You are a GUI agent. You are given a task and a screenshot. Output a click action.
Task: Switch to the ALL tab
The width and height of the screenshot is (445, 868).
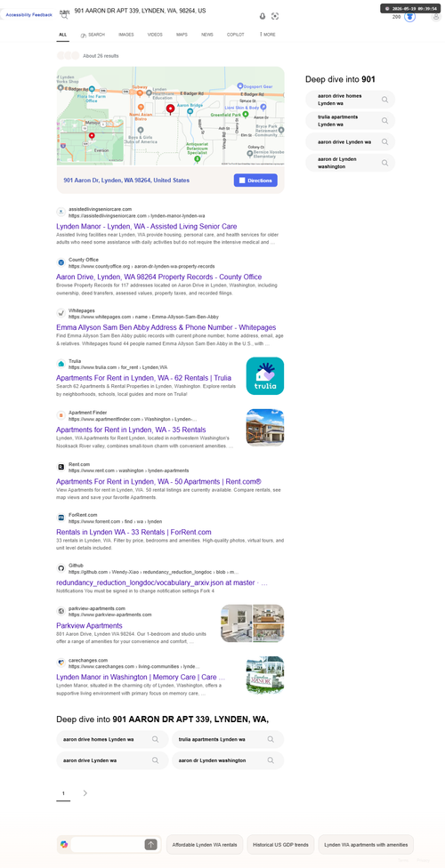click(x=62, y=35)
